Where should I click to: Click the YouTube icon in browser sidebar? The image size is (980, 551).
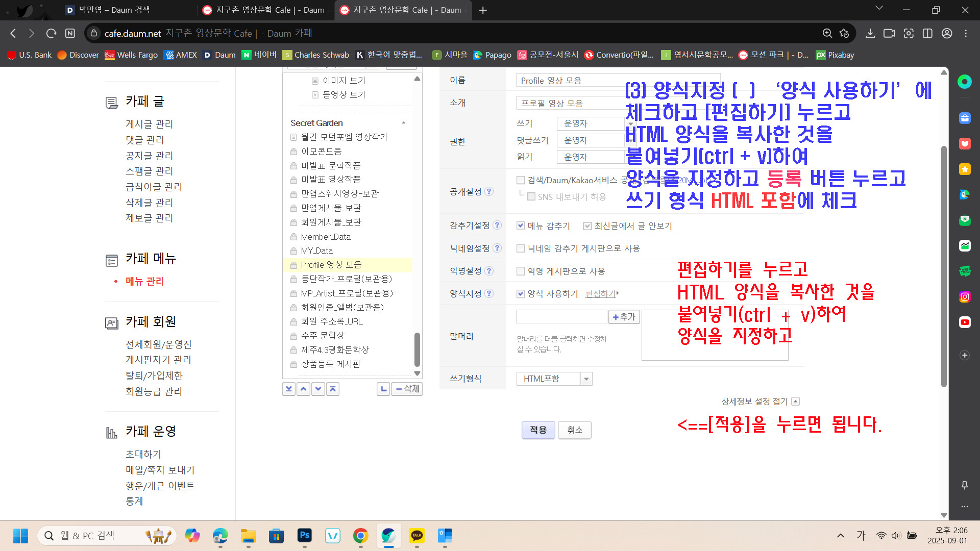[x=964, y=322]
